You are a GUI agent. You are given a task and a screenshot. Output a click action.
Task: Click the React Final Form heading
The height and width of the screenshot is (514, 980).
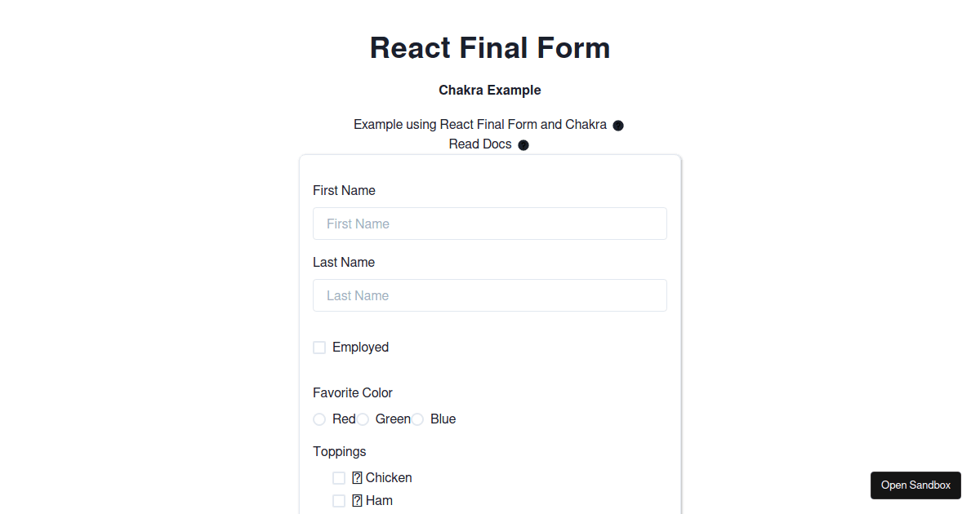point(490,47)
